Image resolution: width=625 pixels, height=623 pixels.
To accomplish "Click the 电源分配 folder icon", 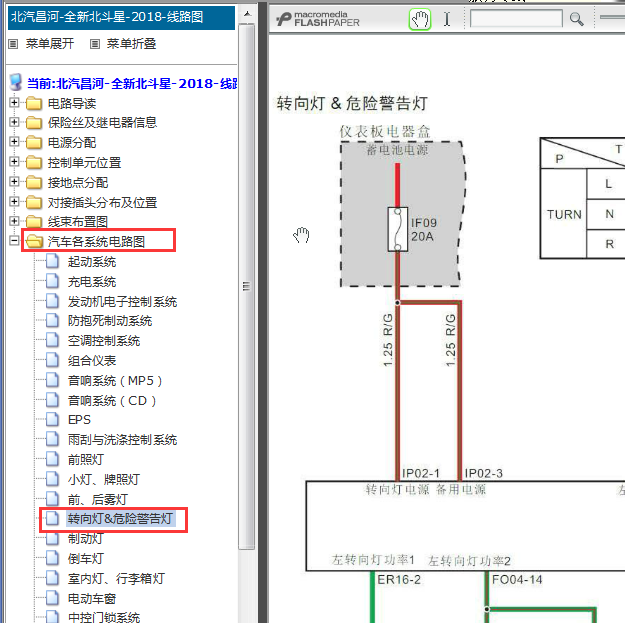I will click(x=34, y=142).
